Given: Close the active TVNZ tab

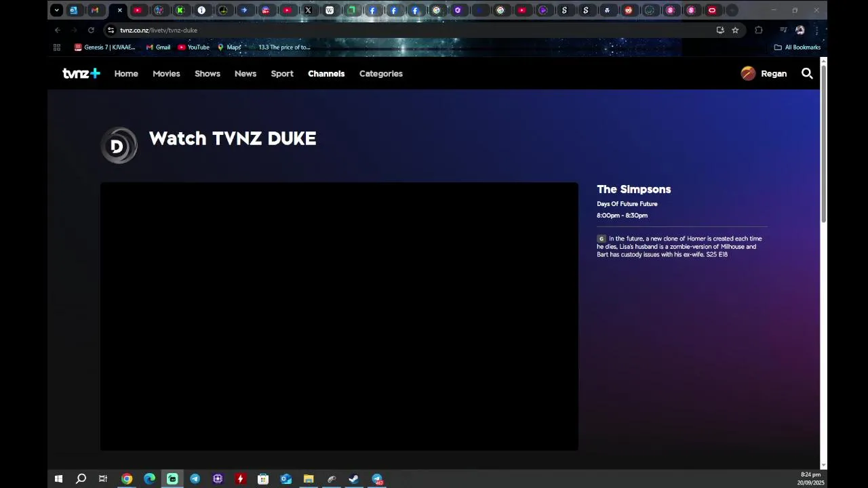Looking at the screenshot, I should 120,10.
